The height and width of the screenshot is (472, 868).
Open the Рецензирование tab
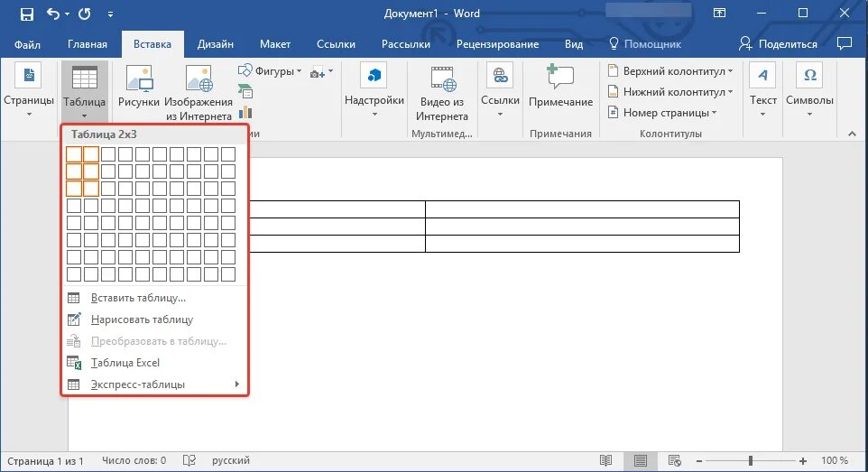click(497, 44)
